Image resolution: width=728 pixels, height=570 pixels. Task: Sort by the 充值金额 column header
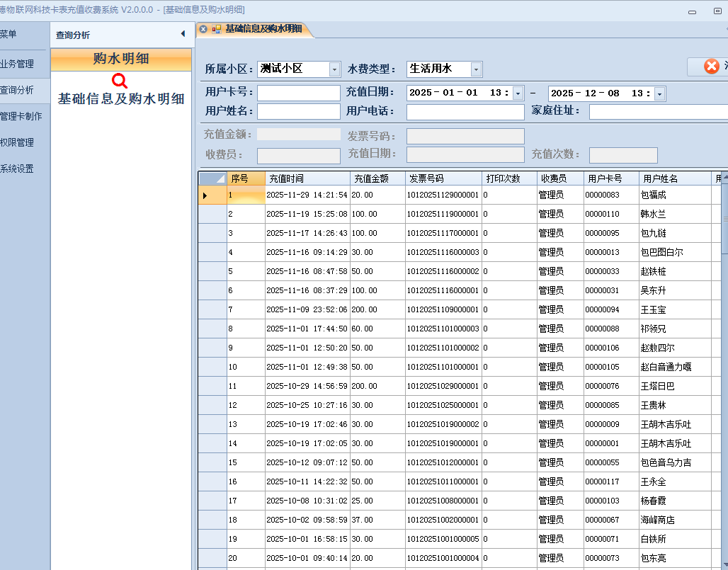pyautogui.click(x=377, y=178)
